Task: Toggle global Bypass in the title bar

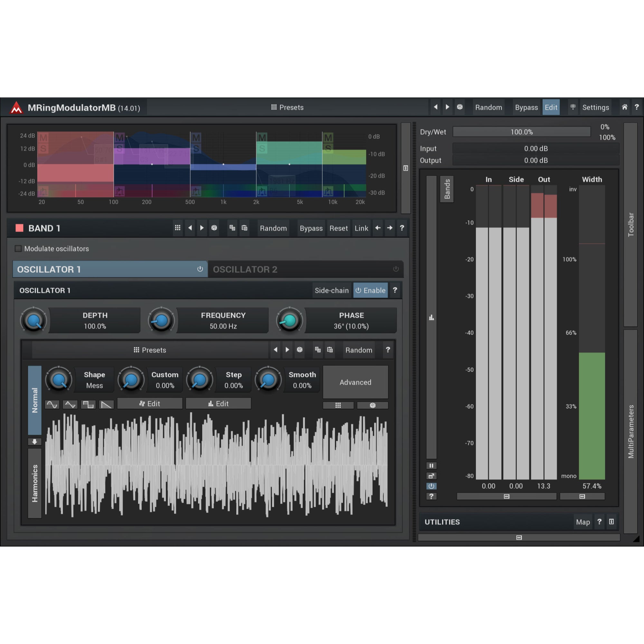Action: click(x=526, y=107)
